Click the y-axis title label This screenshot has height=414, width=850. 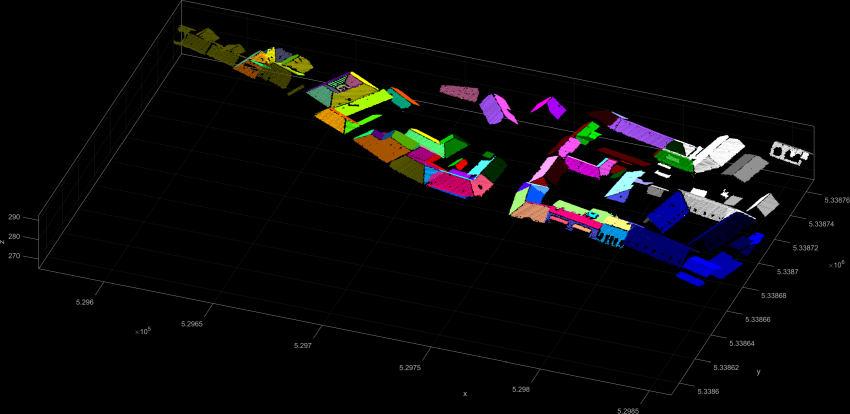758,372
